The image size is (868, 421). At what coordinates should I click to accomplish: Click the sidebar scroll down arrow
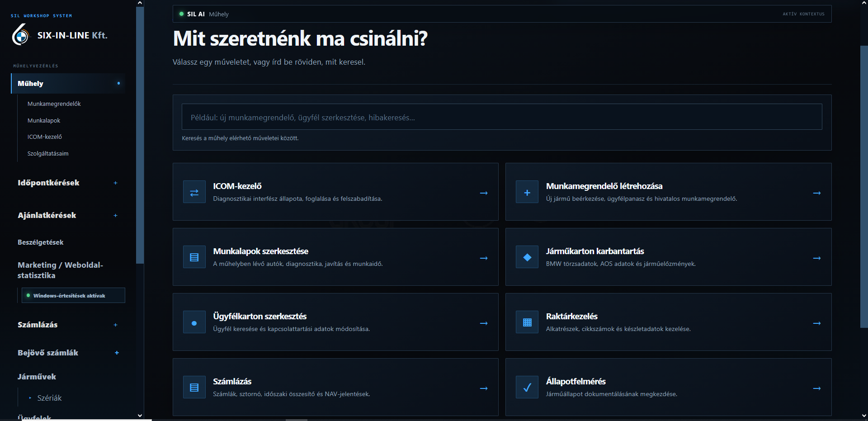tap(140, 416)
